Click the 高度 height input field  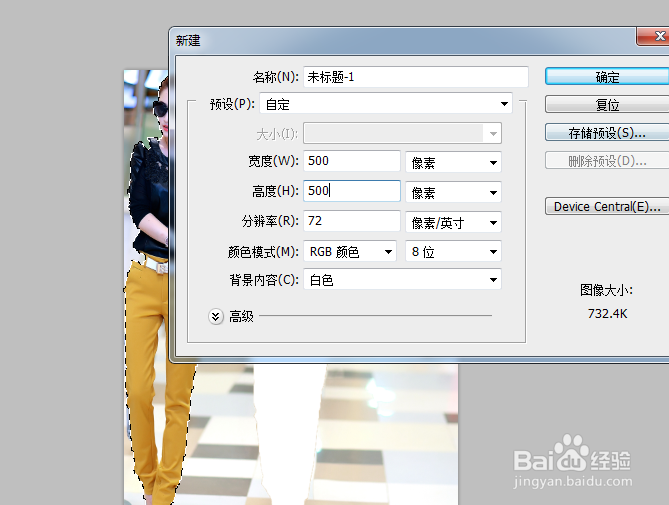point(352,191)
